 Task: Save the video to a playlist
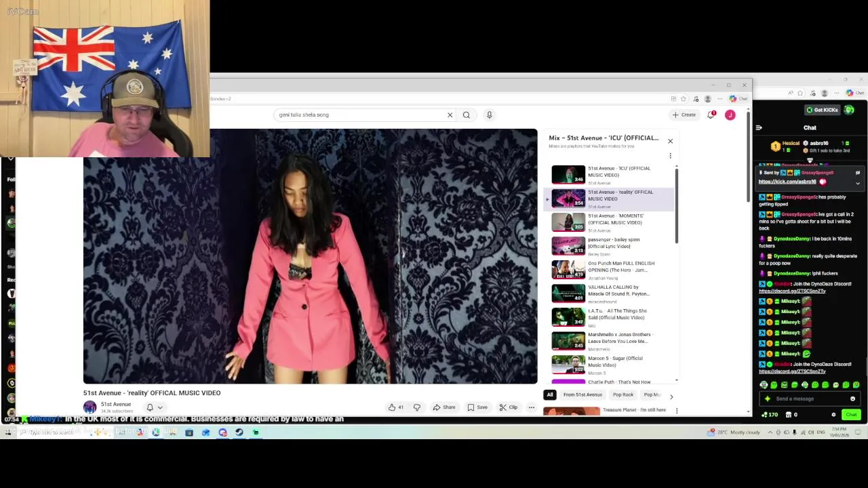[477, 407]
